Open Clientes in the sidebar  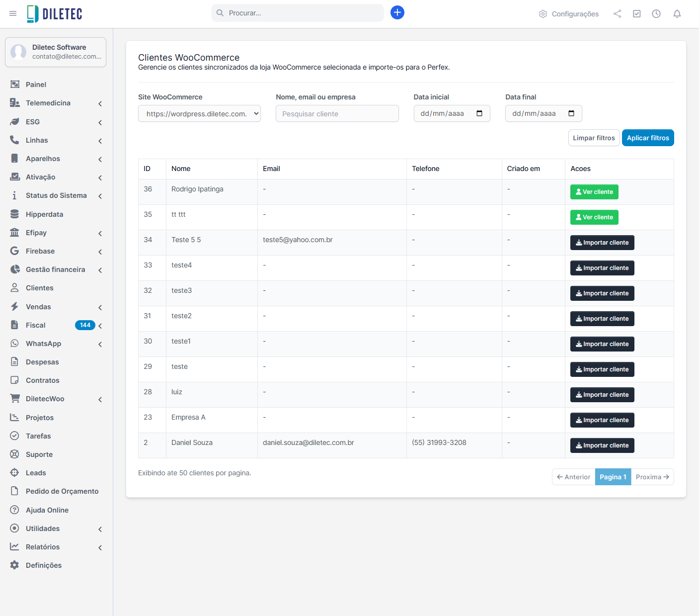tap(39, 288)
